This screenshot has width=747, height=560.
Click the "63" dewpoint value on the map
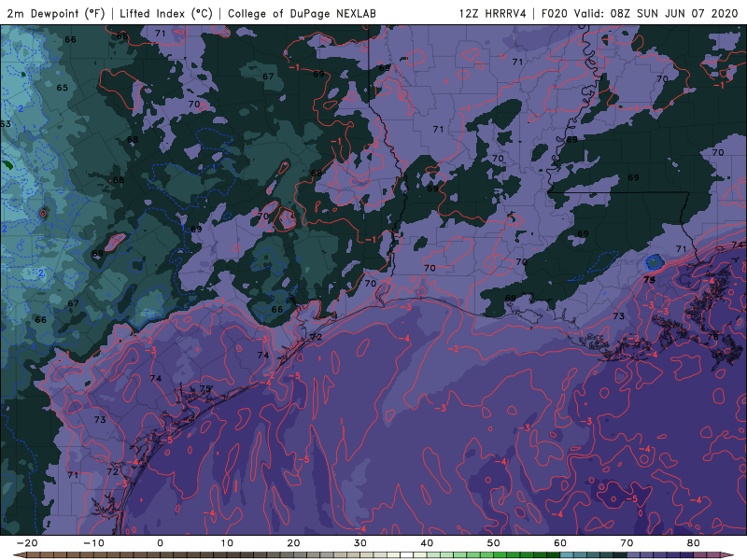pyautogui.click(x=6, y=124)
